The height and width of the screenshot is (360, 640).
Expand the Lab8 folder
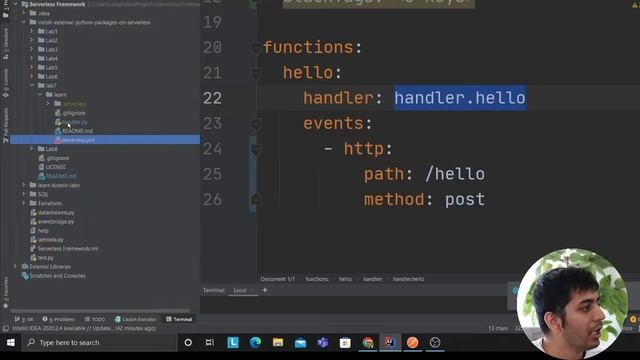(31, 149)
